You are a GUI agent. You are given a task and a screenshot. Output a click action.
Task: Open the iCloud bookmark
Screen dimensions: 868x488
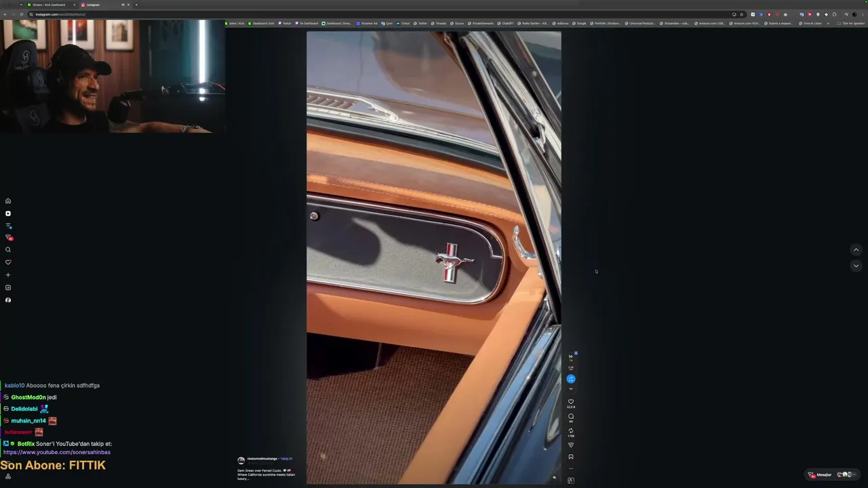403,24
